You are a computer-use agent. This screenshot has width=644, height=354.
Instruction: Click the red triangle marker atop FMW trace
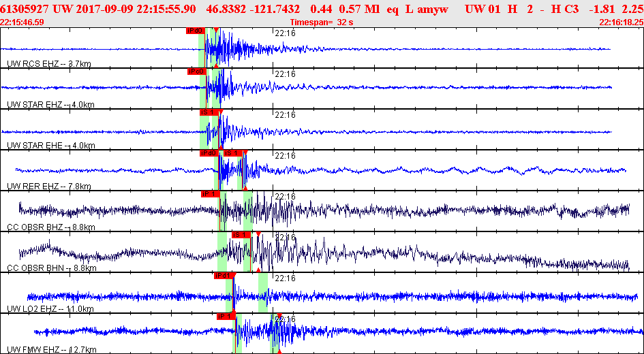(x=279, y=315)
